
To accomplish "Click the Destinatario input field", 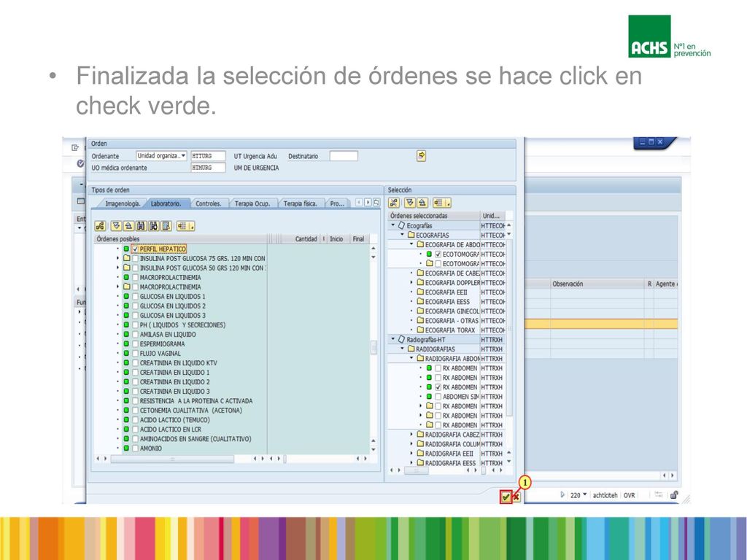I will coord(344,156).
